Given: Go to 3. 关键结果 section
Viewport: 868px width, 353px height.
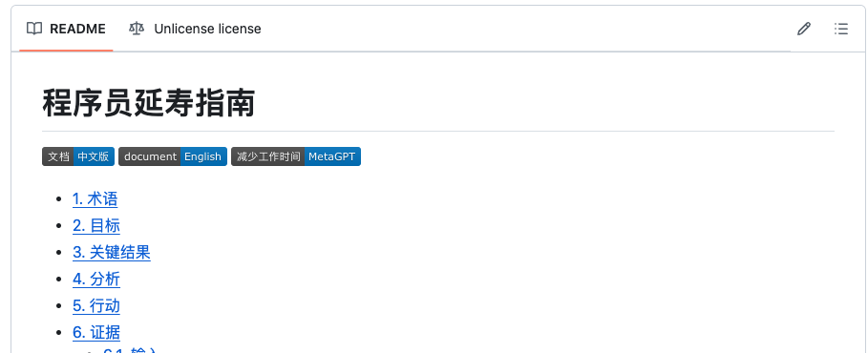Looking at the screenshot, I should [112, 252].
